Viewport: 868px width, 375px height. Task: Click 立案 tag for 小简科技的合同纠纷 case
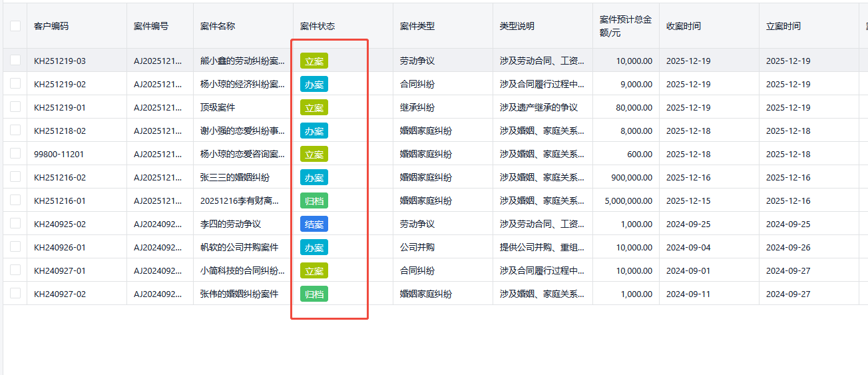pyautogui.click(x=314, y=270)
